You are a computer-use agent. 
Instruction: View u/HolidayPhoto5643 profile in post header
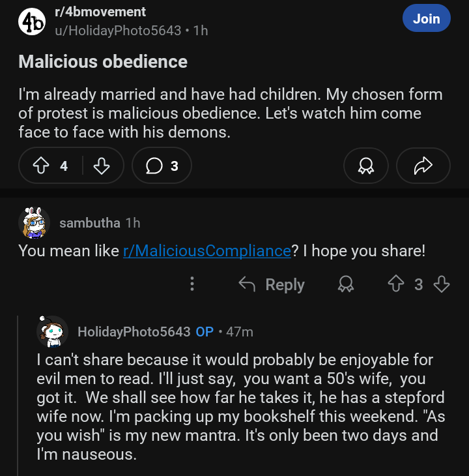(117, 31)
